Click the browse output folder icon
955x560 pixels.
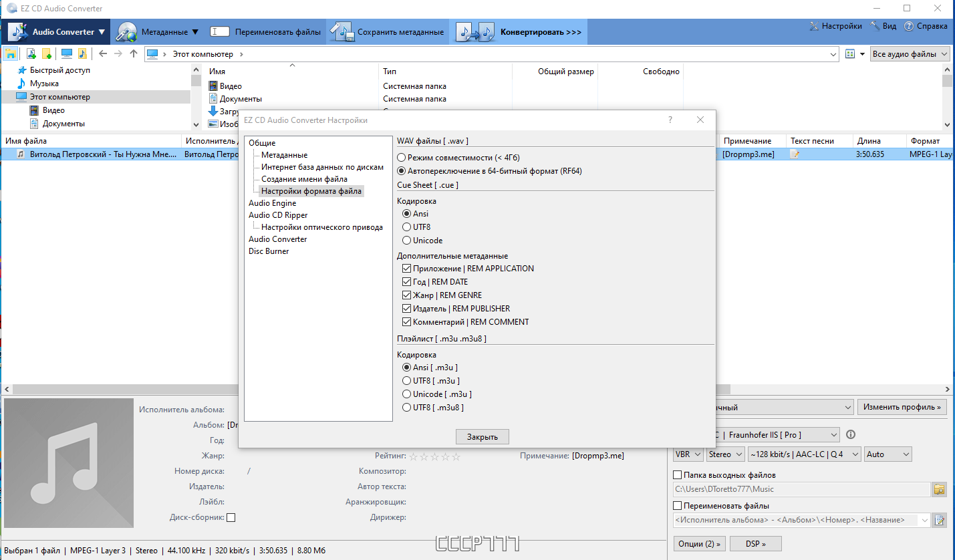(940, 489)
